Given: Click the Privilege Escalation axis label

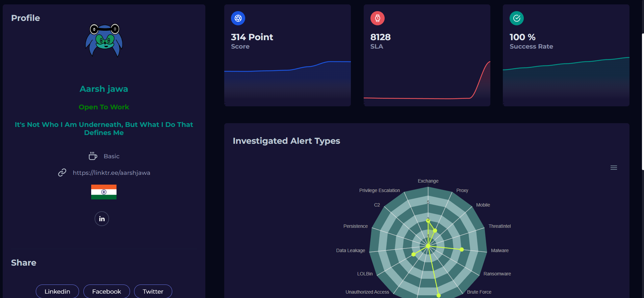Looking at the screenshot, I should (380, 190).
